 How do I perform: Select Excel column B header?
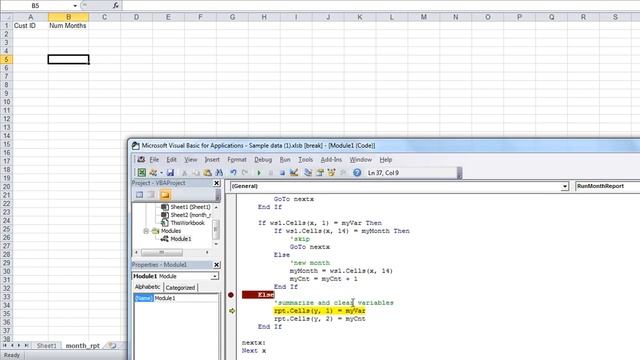[x=68, y=17]
